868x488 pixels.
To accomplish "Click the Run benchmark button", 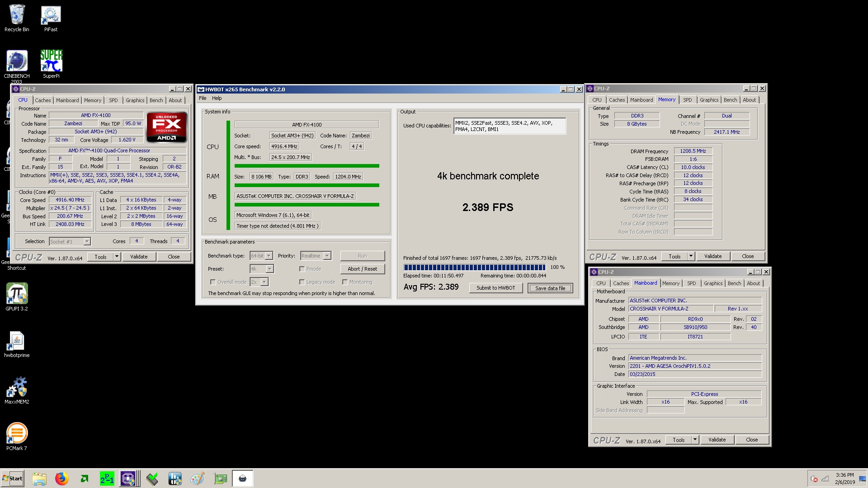I will click(363, 256).
